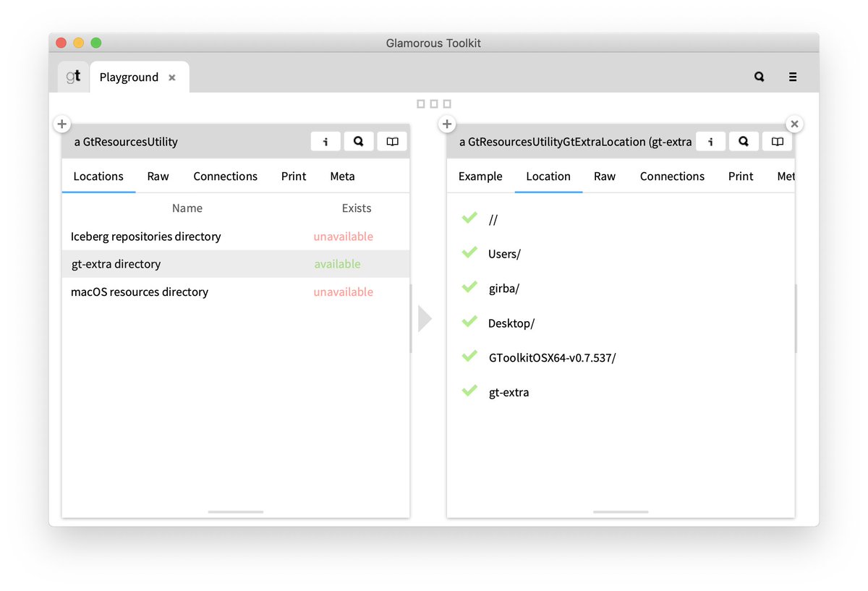The width and height of the screenshot is (868, 591).
Task: Switch to Print tab in right pane
Action: click(741, 177)
